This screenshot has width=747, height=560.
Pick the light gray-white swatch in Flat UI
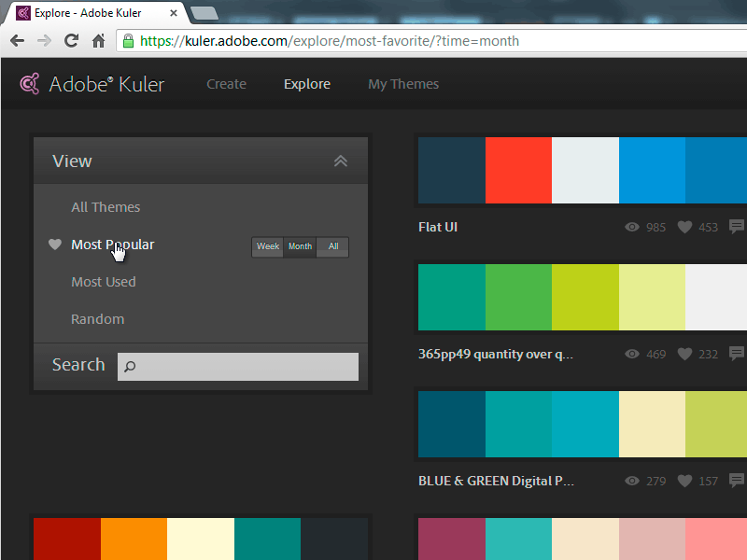pyautogui.click(x=585, y=171)
